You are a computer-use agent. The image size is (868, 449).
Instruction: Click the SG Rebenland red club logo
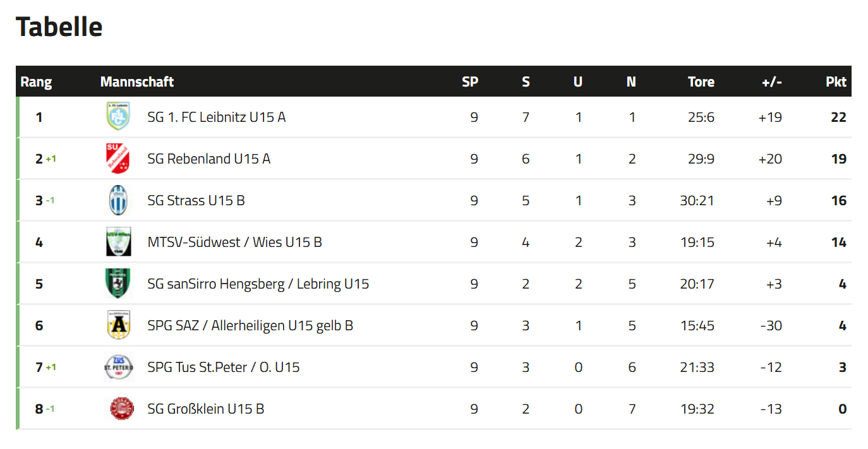[x=118, y=159]
